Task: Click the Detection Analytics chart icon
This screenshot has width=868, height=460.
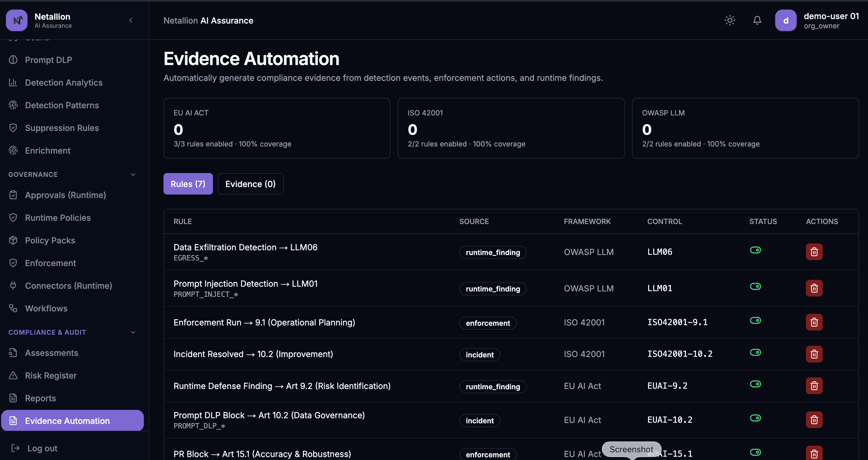Action: [x=13, y=82]
